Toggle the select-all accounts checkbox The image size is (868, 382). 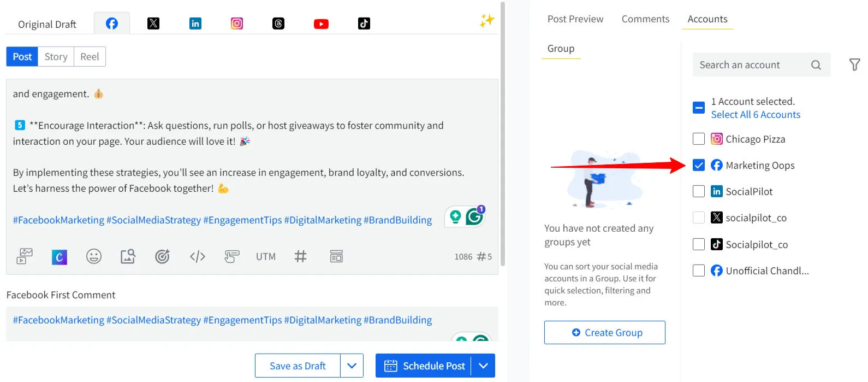pos(699,108)
